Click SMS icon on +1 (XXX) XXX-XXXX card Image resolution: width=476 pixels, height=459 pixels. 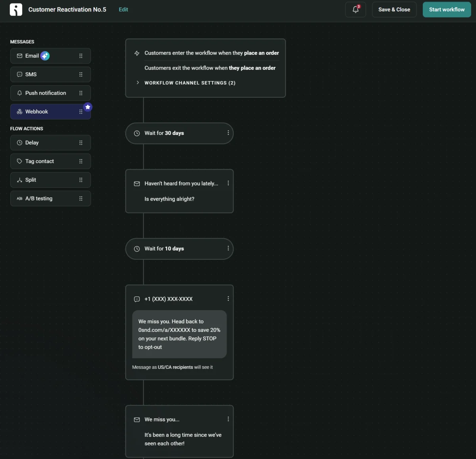[x=137, y=299]
